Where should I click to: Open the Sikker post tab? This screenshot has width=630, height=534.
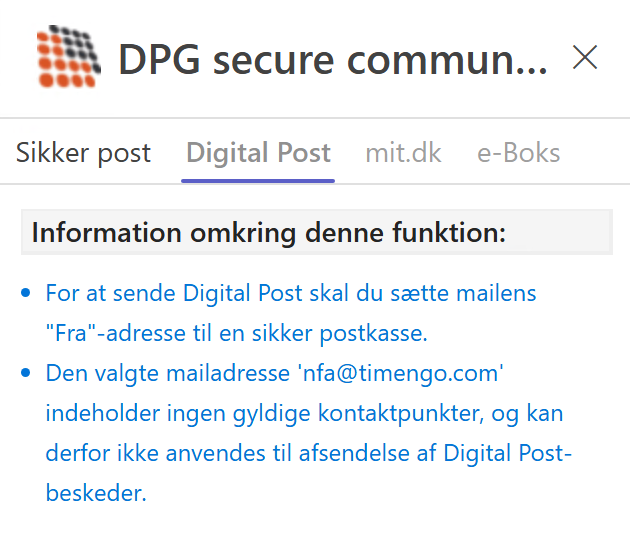pyautogui.click(x=83, y=153)
